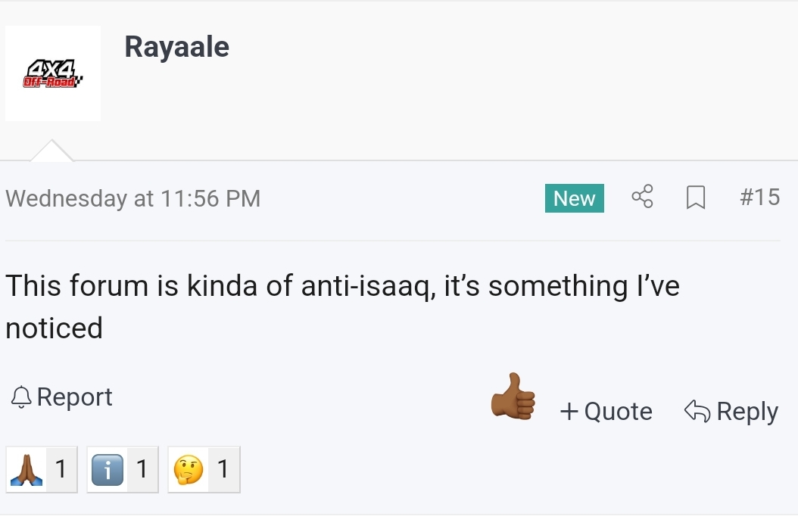This screenshot has width=798, height=532.
Task: Bookmark this post with the bookmark icon
Action: [x=695, y=198]
